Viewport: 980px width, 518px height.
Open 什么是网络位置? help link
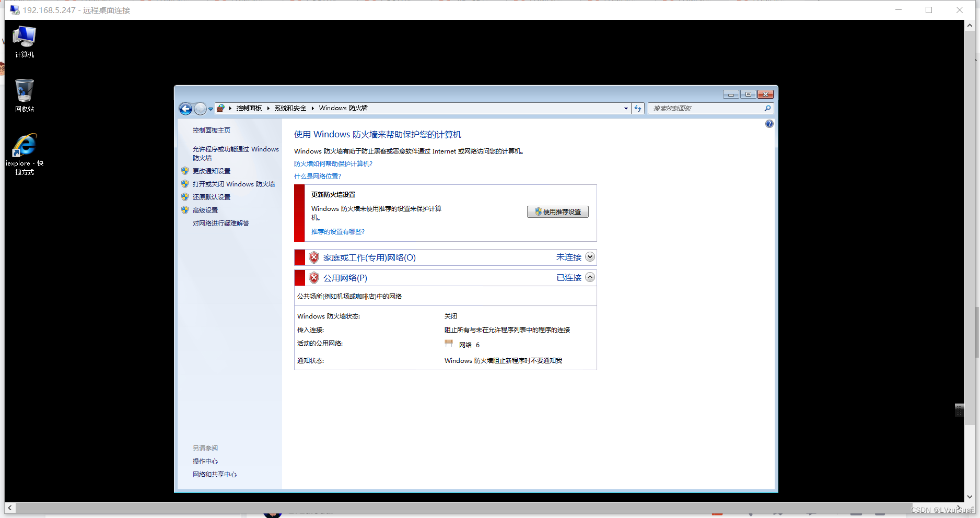coord(317,176)
